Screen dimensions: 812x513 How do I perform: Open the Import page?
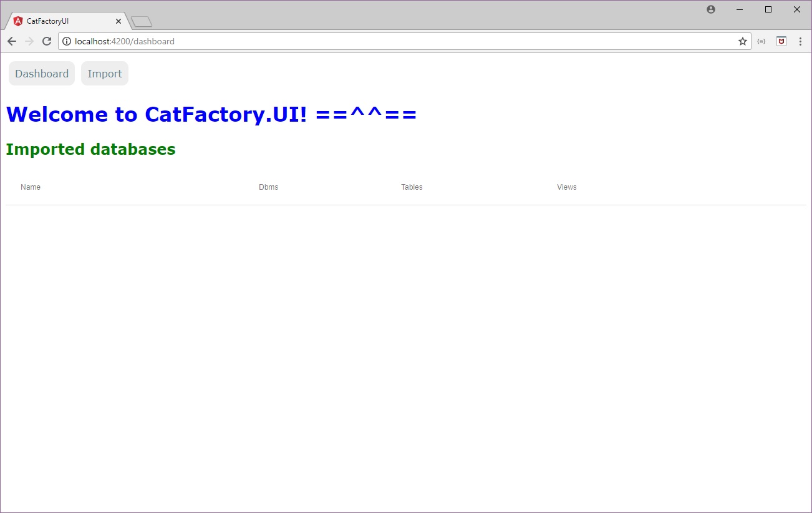pyautogui.click(x=105, y=74)
